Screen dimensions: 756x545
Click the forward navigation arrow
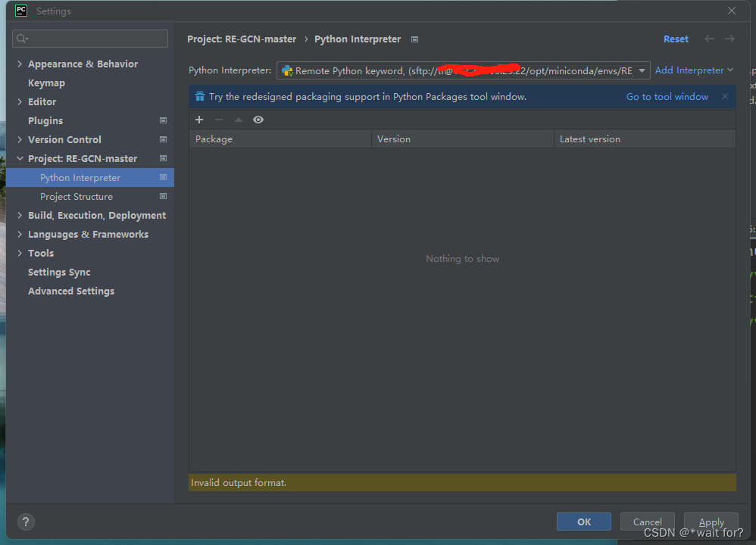click(730, 39)
